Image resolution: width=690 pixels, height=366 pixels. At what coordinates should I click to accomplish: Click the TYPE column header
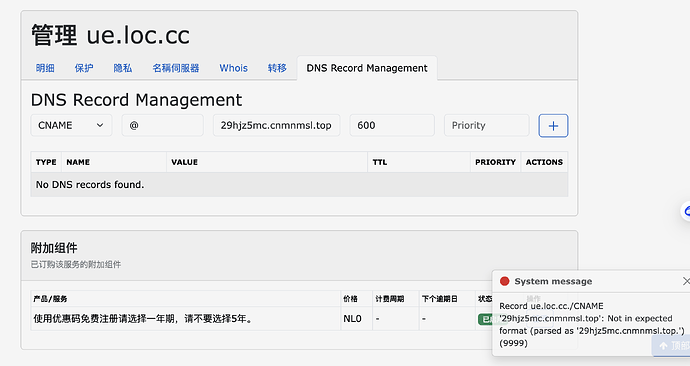point(46,162)
